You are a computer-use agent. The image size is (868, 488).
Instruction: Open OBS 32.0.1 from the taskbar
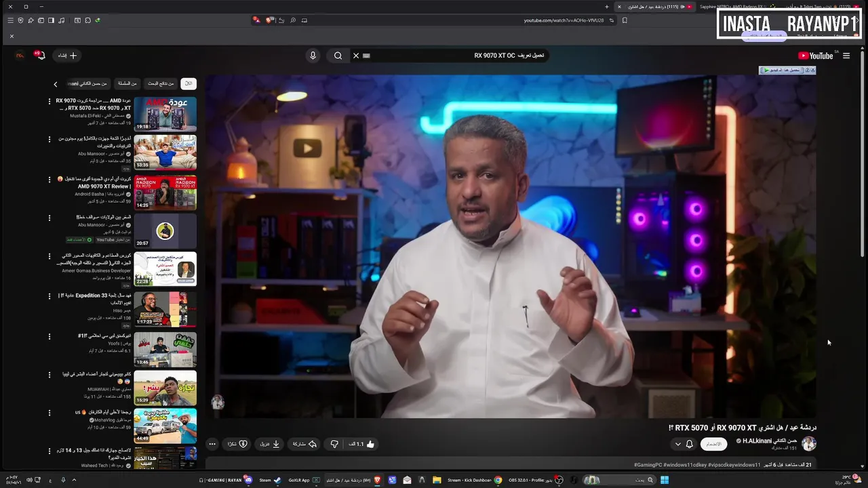535,480
